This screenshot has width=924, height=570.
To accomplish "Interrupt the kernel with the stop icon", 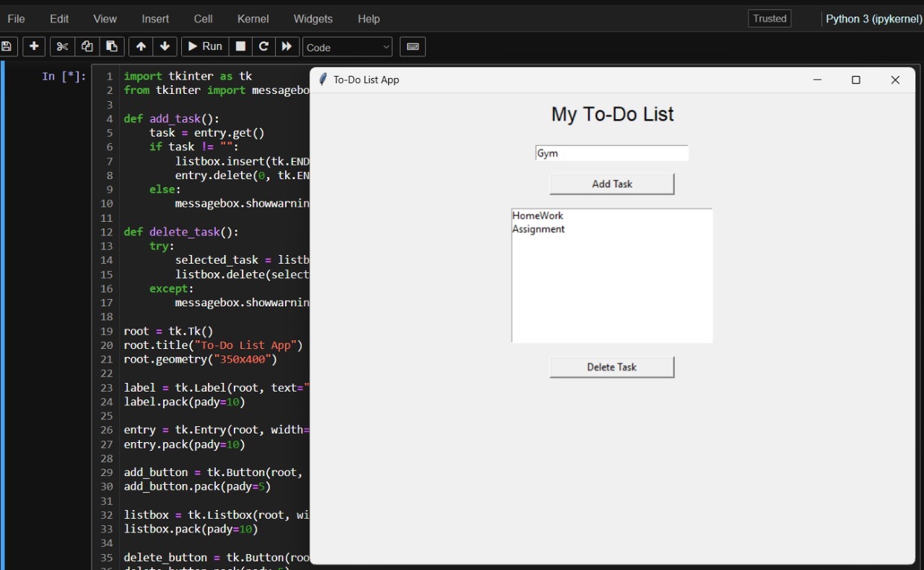I will [x=240, y=46].
